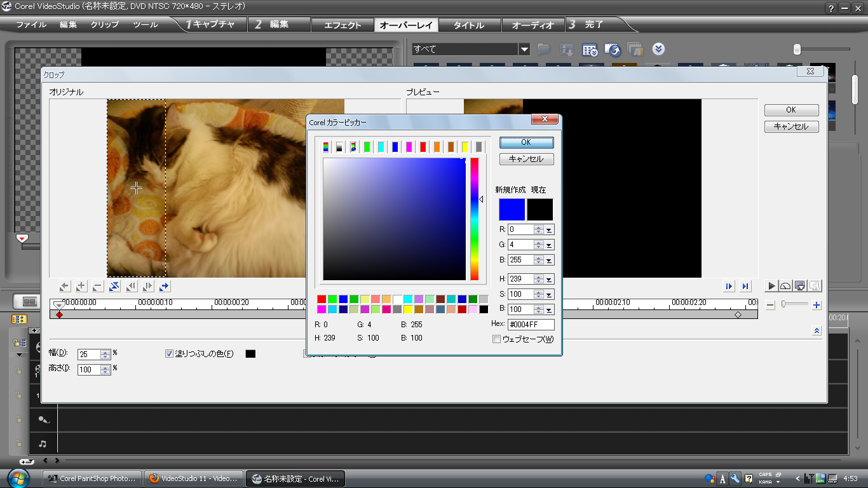Click キャンセル in the Crop dialog
The height and width of the screenshot is (488, 868).
[791, 126]
